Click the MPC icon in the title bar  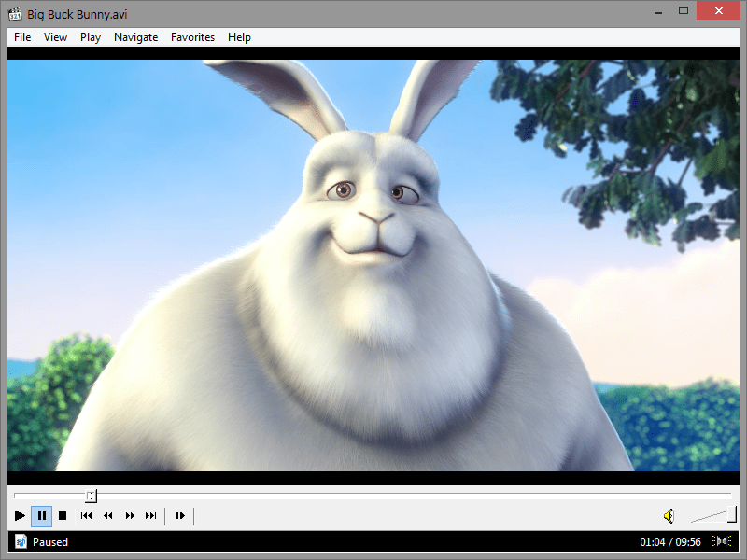[13, 13]
